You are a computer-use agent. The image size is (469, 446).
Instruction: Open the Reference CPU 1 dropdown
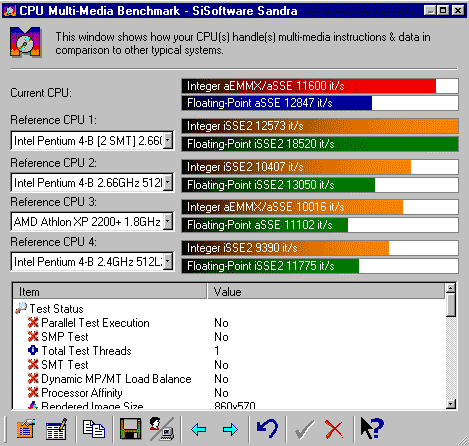pos(168,140)
